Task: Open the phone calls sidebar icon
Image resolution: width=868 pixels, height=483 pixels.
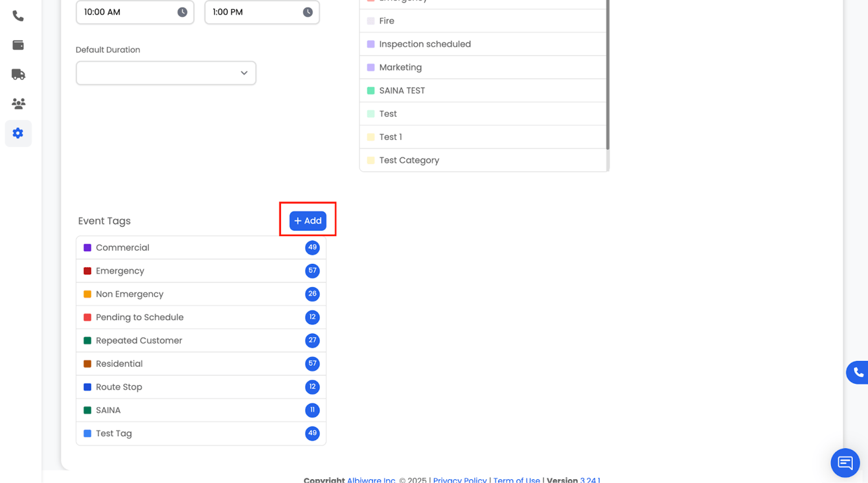Action: click(18, 16)
